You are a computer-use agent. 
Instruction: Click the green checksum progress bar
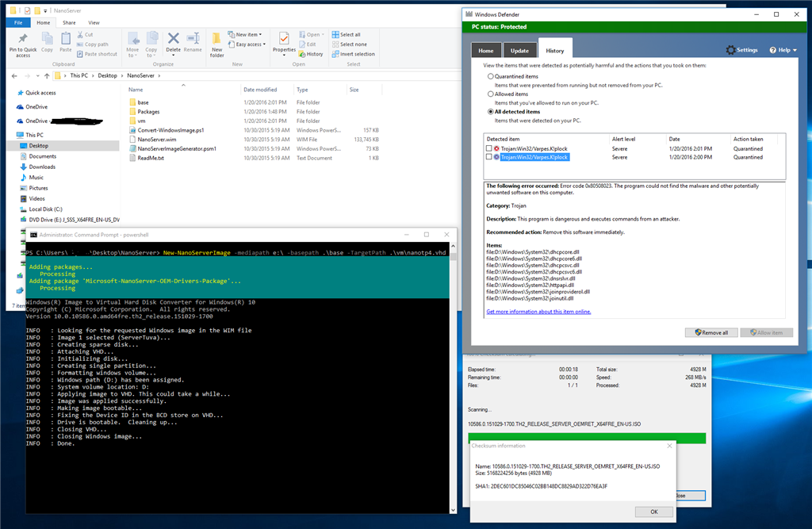[587, 439]
